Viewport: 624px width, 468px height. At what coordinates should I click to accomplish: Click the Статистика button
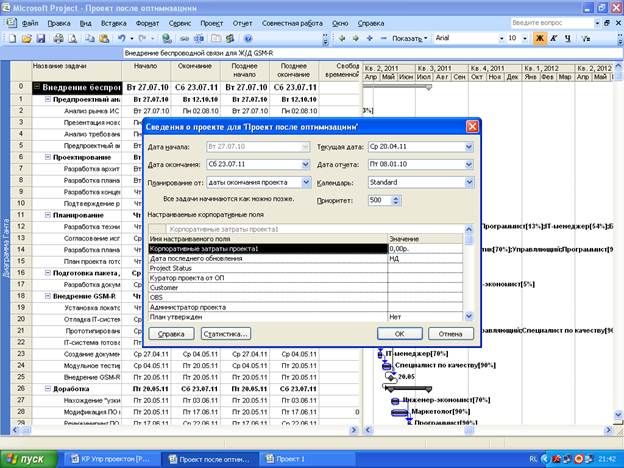click(225, 333)
